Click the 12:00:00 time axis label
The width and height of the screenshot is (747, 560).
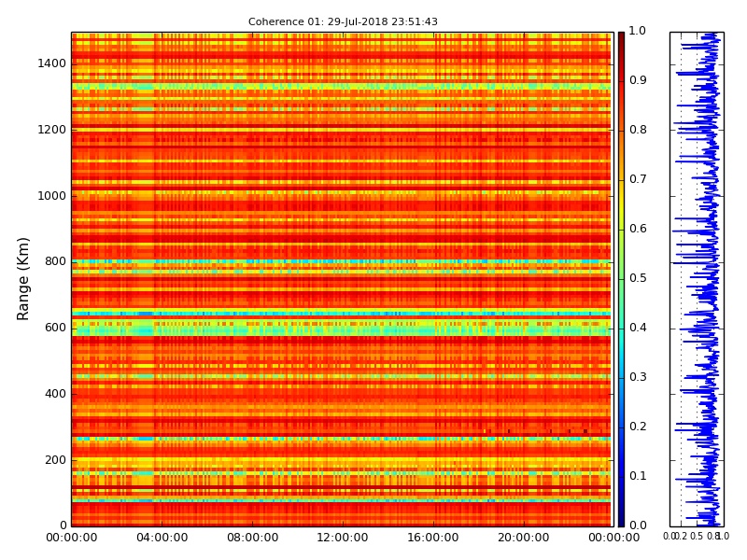click(343, 538)
